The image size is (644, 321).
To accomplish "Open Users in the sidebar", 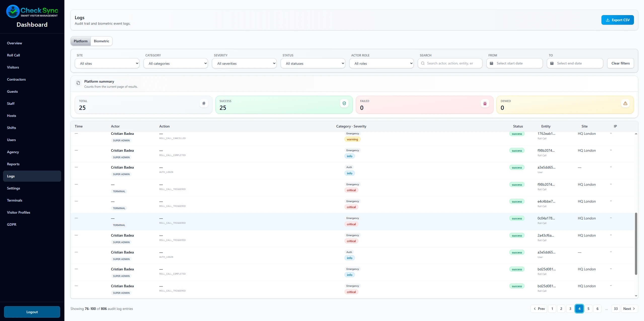I will pos(32,140).
